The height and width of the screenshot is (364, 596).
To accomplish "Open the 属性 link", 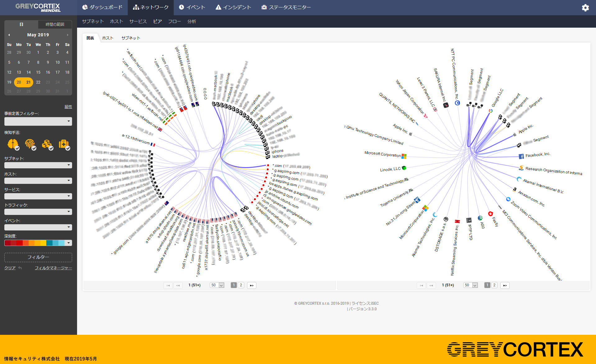I will click(68, 107).
